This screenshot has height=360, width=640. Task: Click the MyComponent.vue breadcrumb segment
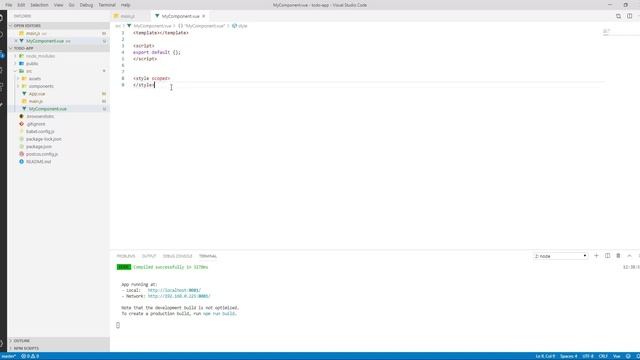click(x=152, y=26)
